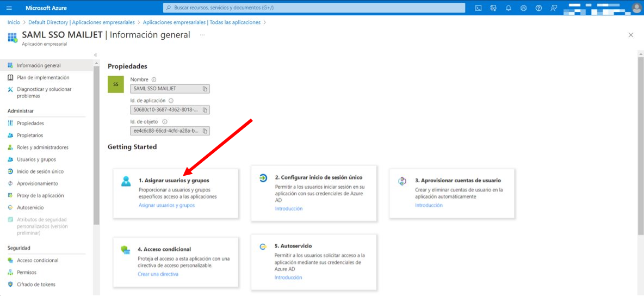The width and height of the screenshot is (644, 296).
Task: Open the help question mark icon
Action: [x=539, y=8]
